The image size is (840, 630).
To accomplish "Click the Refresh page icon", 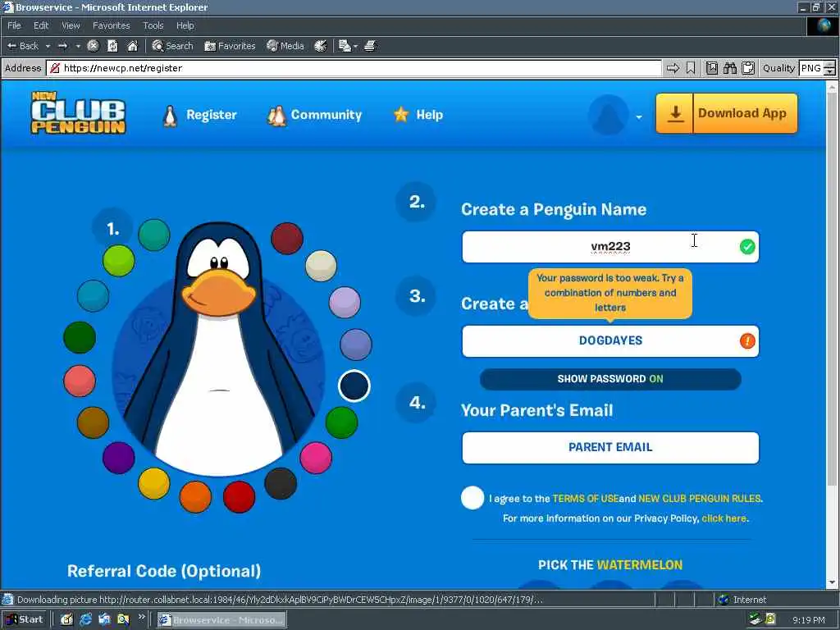I will coord(112,46).
